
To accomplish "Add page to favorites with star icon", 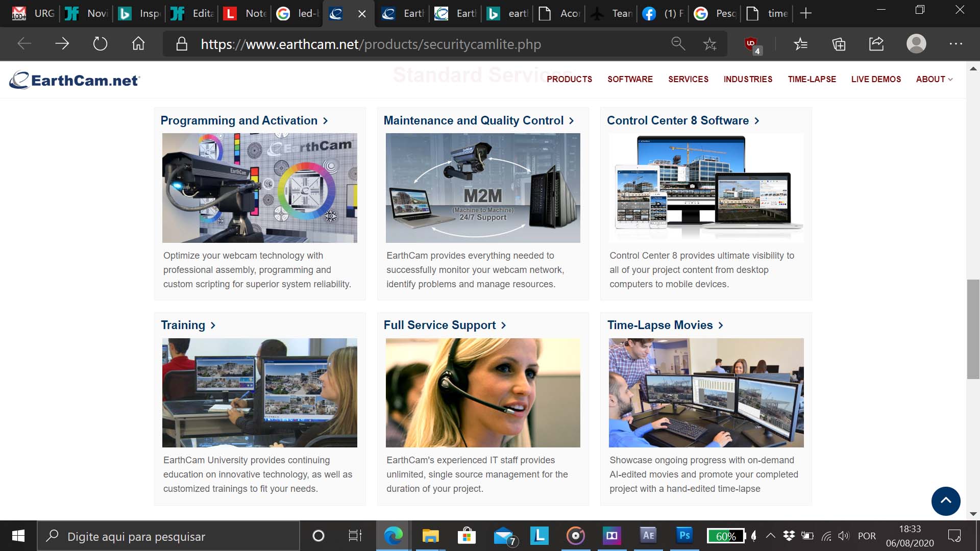I will point(709,44).
